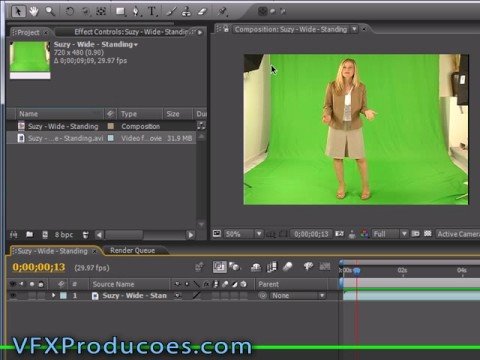
Task: Open project flowchart view icon
Action: 201,125
